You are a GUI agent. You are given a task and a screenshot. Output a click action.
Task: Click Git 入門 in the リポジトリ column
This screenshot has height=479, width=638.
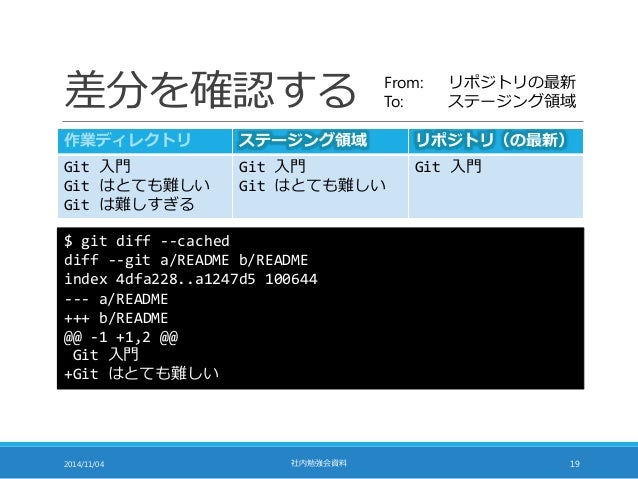(x=448, y=167)
